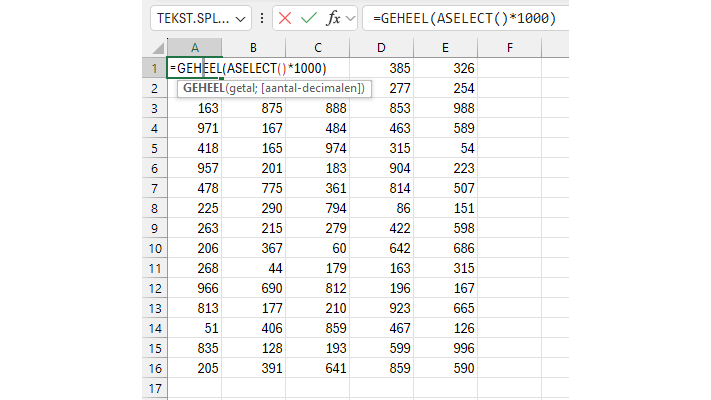Select cell B15 with value 128
The width and height of the screenshot is (711, 400).
253,348
